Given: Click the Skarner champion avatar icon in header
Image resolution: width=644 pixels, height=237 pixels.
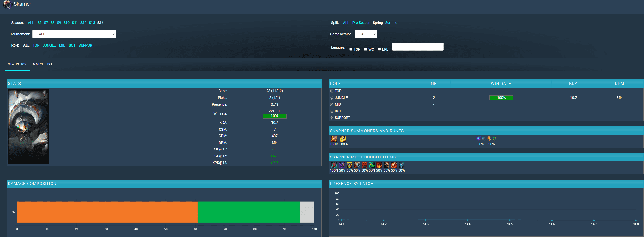Looking at the screenshot, I should pos(7,4).
